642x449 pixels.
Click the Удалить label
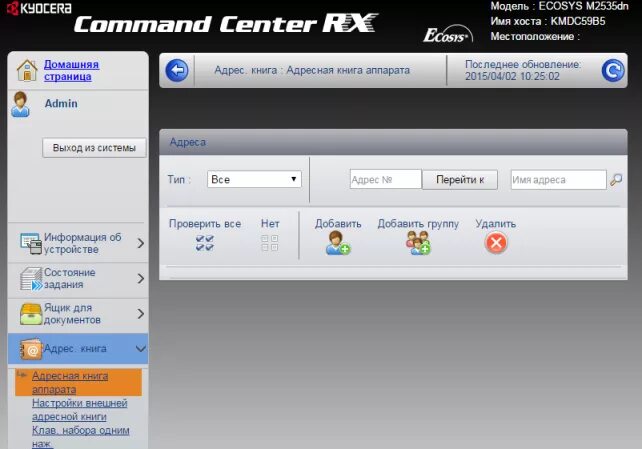point(496,224)
